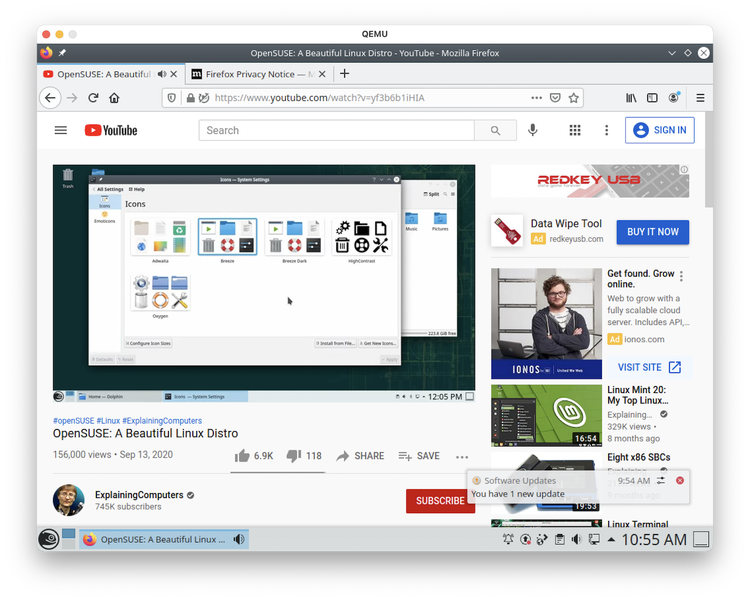Open the volume tray icon
The width and height of the screenshot is (750, 600).
tap(576, 540)
